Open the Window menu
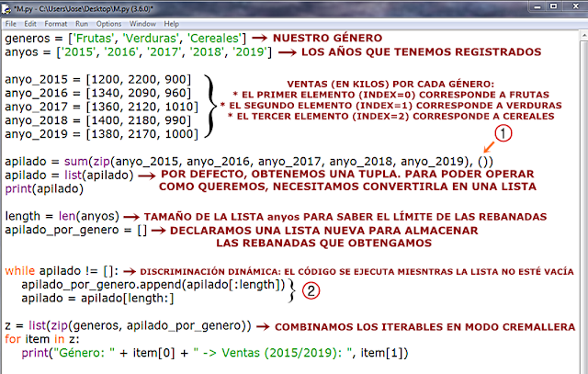This screenshot has width=588, height=374. pyautogui.click(x=142, y=24)
